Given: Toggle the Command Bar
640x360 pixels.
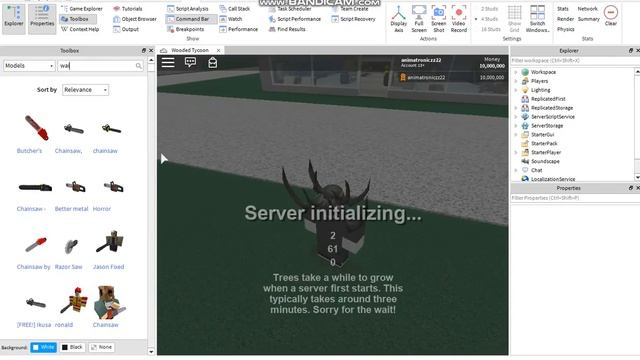Looking at the screenshot, I should pos(191,19).
